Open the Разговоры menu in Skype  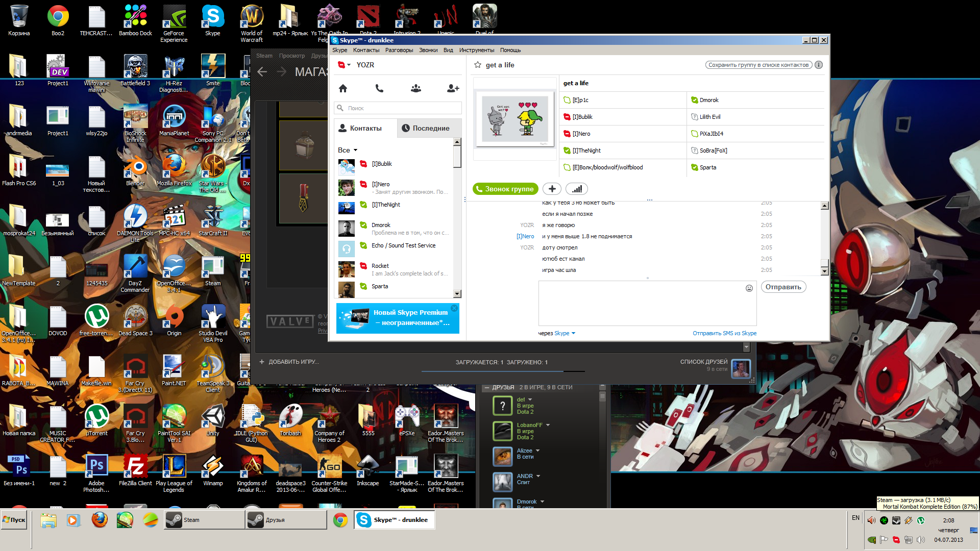pyautogui.click(x=399, y=50)
